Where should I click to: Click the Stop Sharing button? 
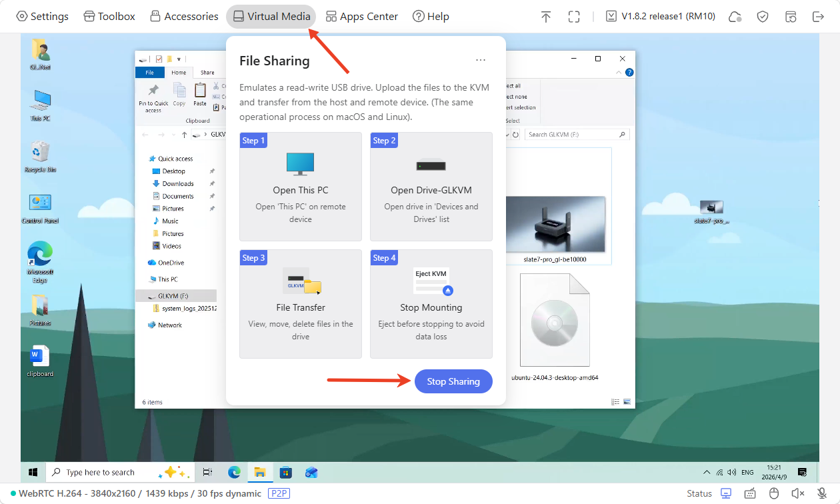(x=453, y=381)
